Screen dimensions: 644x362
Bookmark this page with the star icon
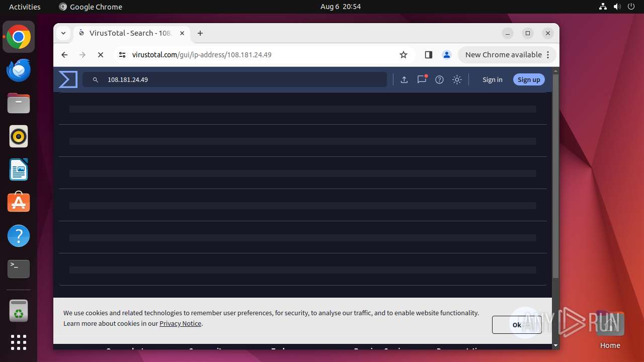tap(404, 55)
